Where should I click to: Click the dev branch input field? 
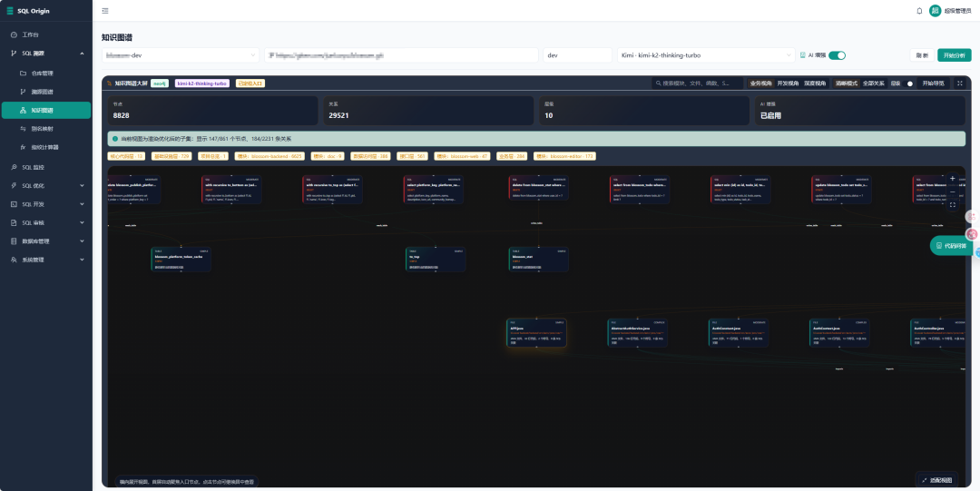coord(577,55)
